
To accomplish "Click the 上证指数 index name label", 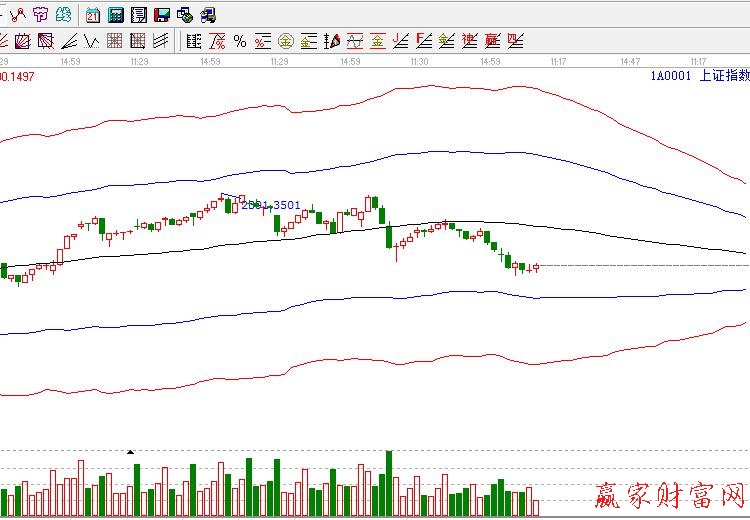I will tap(723, 76).
